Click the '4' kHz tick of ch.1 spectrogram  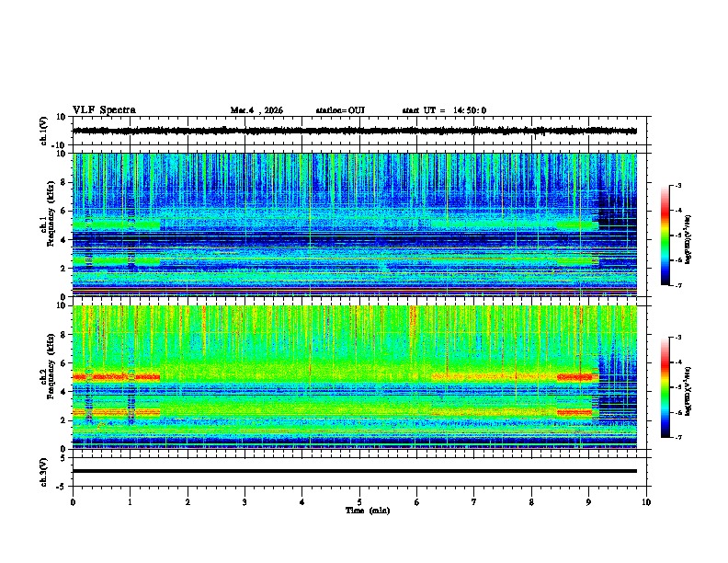tap(63, 240)
